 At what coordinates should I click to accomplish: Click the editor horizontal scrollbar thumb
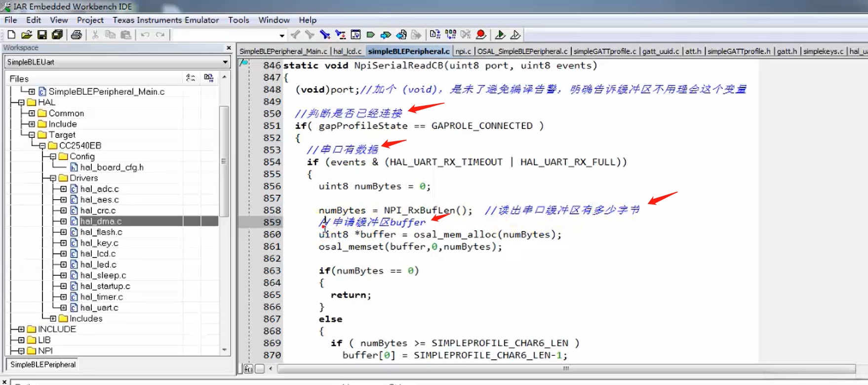pos(566,369)
